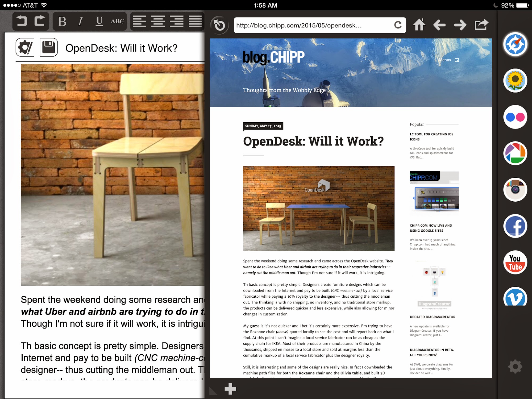The width and height of the screenshot is (532, 399).
Task: Open document settings gear-and-pencil icon
Action: [25, 47]
